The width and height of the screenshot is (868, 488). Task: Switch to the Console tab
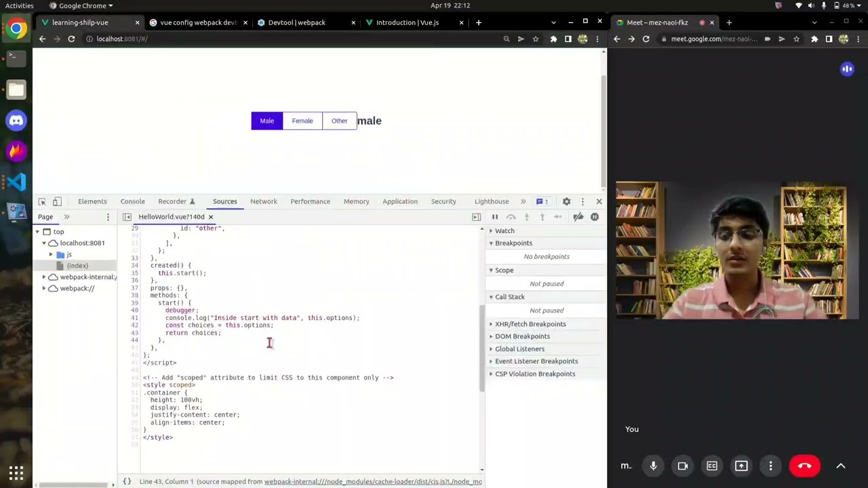(x=133, y=201)
